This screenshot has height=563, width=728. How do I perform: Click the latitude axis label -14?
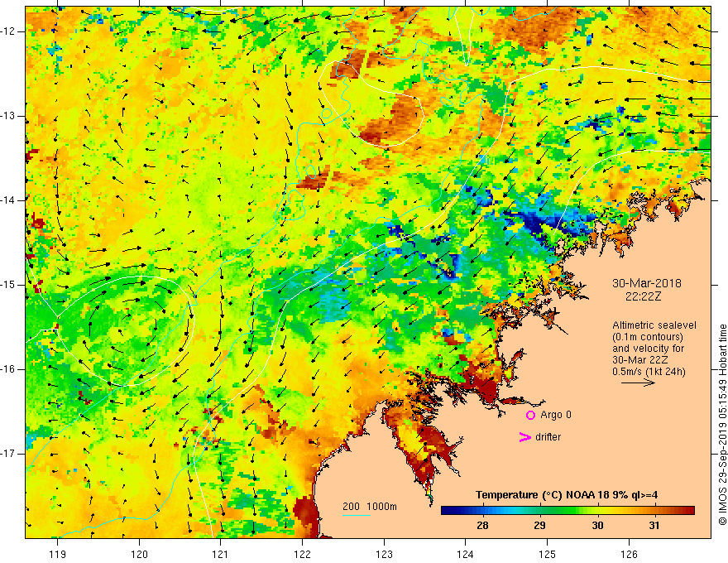[8, 200]
